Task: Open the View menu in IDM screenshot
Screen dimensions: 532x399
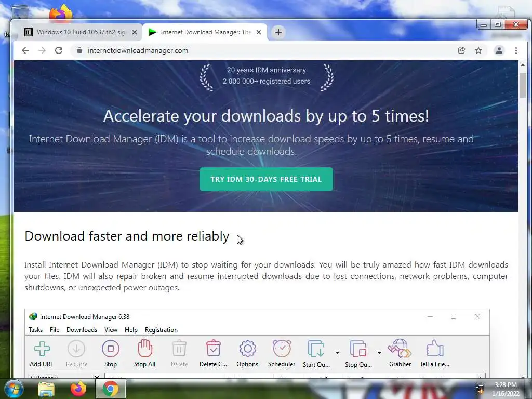Action: coord(111,330)
